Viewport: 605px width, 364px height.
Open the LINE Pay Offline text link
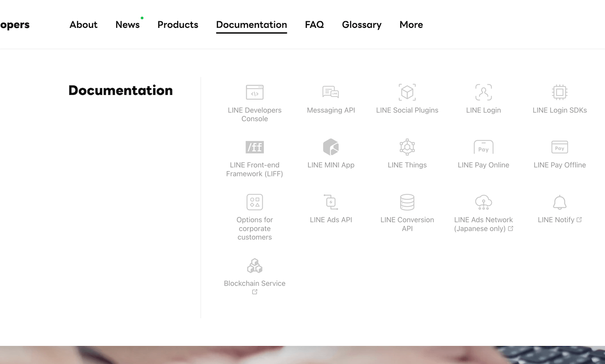[560, 165]
